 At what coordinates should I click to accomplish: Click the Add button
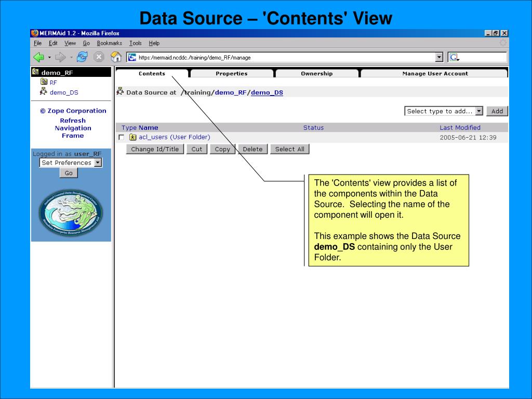click(x=497, y=111)
